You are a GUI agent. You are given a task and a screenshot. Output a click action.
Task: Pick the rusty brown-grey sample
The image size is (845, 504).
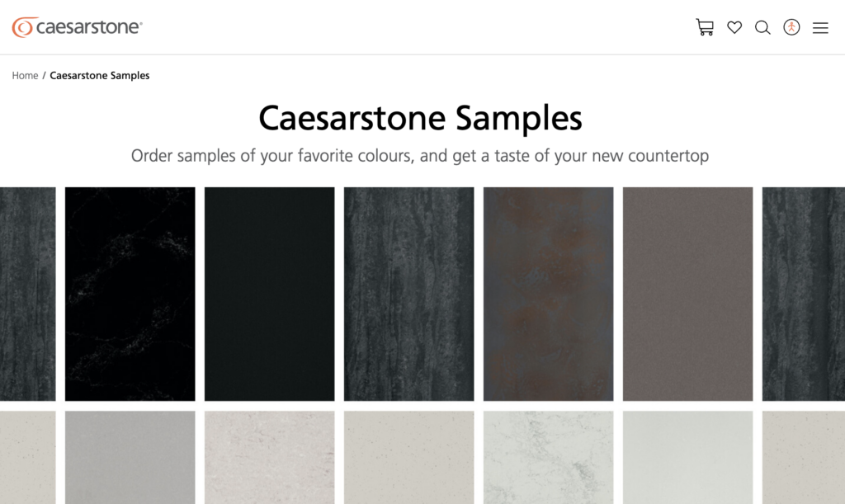point(549,294)
